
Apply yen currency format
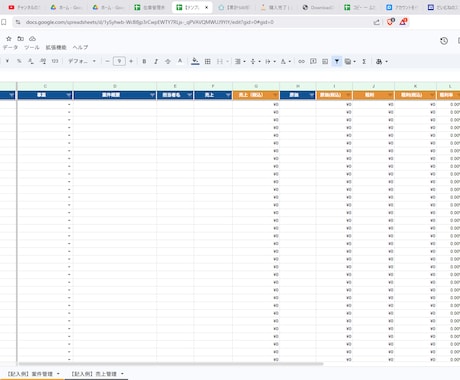(7, 61)
